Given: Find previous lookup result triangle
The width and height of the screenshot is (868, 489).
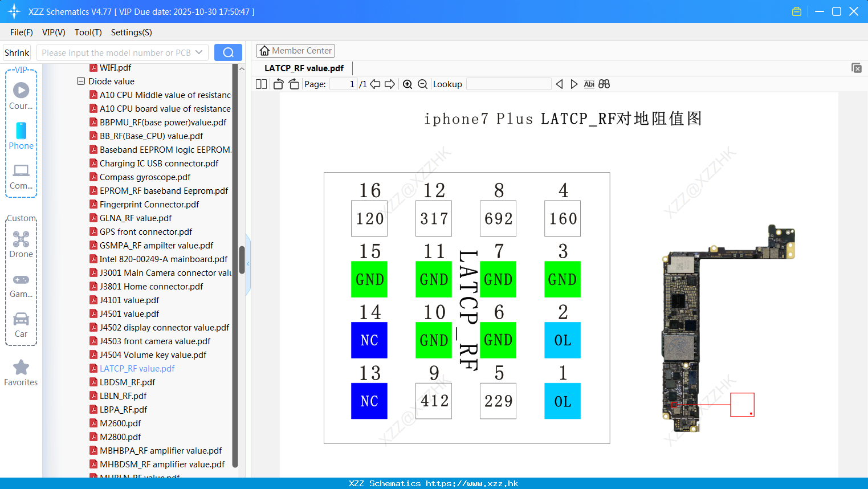Looking at the screenshot, I should coord(559,84).
